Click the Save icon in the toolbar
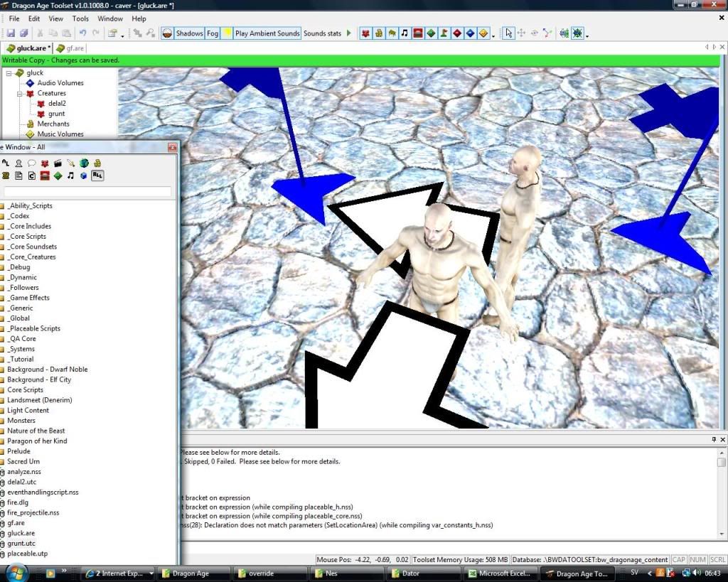 click(11, 33)
